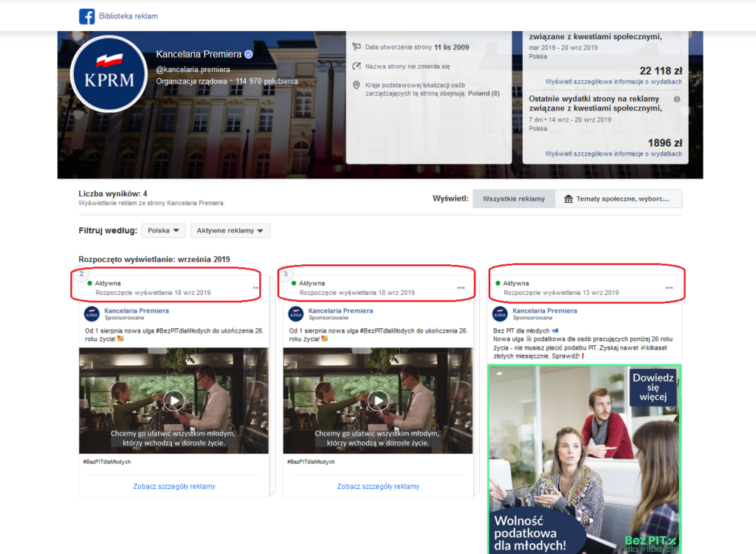756x554 pixels.
Task: Click the '22 118 zł' spending amount
Action: 661,71
